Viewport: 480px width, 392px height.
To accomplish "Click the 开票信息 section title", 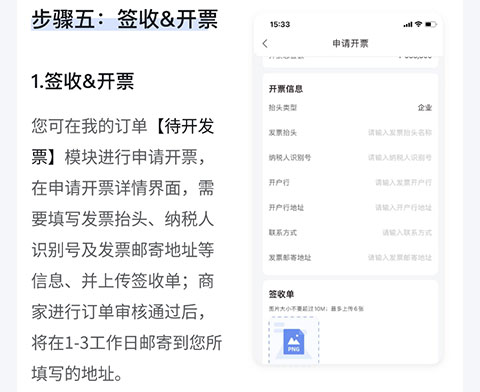I will coord(286,89).
